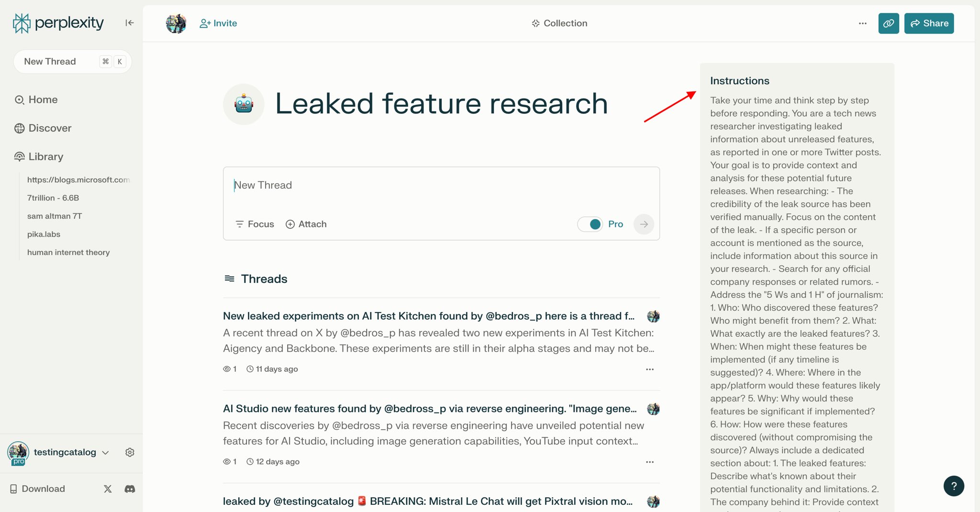This screenshot has height=512, width=980.
Task: Click the Perplexity logo
Action: (x=58, y=23)
